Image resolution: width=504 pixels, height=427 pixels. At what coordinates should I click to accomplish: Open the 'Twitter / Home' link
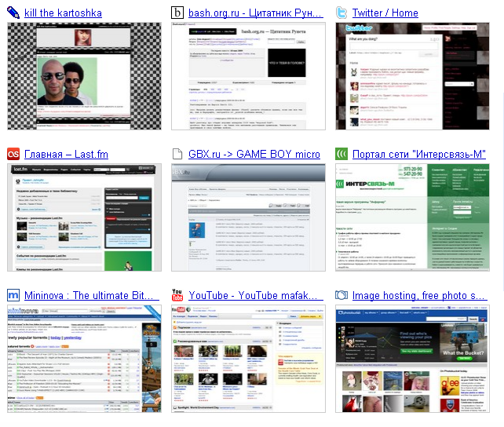pos(385,13)
